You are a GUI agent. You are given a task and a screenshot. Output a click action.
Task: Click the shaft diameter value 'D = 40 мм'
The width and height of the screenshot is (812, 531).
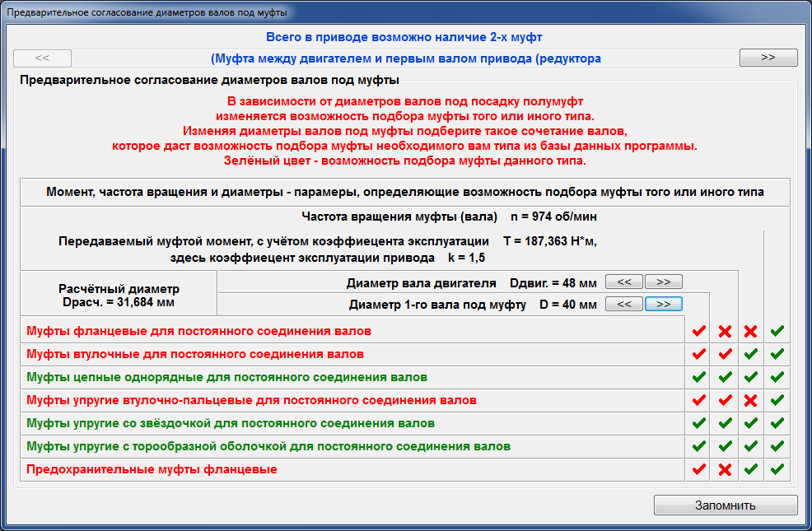point(568,305)
